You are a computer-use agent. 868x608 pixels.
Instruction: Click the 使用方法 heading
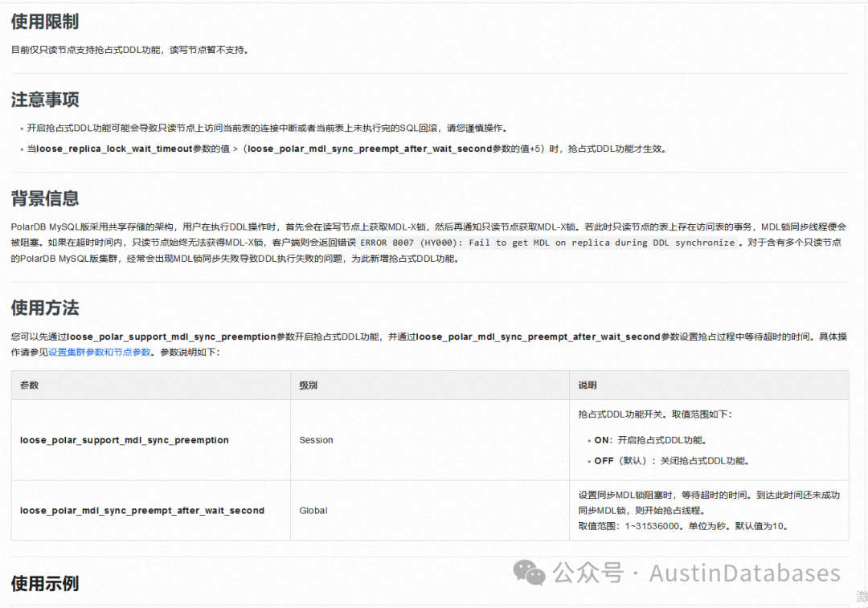(45, 308)
